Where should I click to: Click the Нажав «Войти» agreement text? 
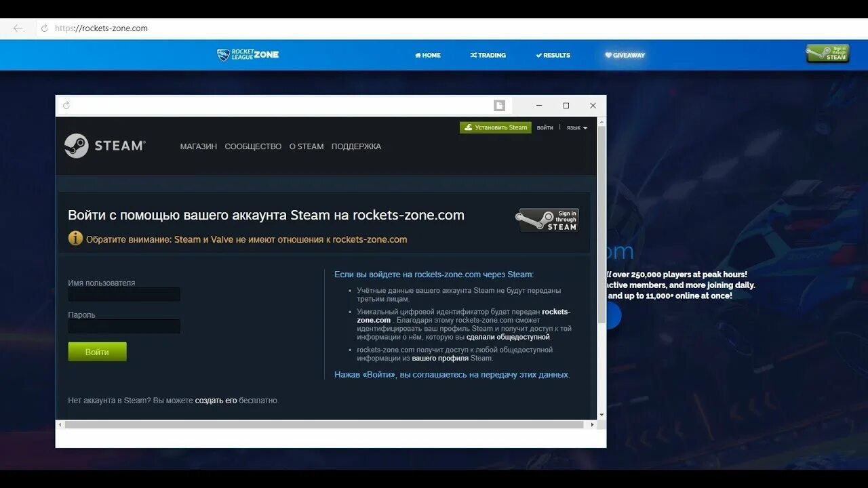tap(452, 374)
